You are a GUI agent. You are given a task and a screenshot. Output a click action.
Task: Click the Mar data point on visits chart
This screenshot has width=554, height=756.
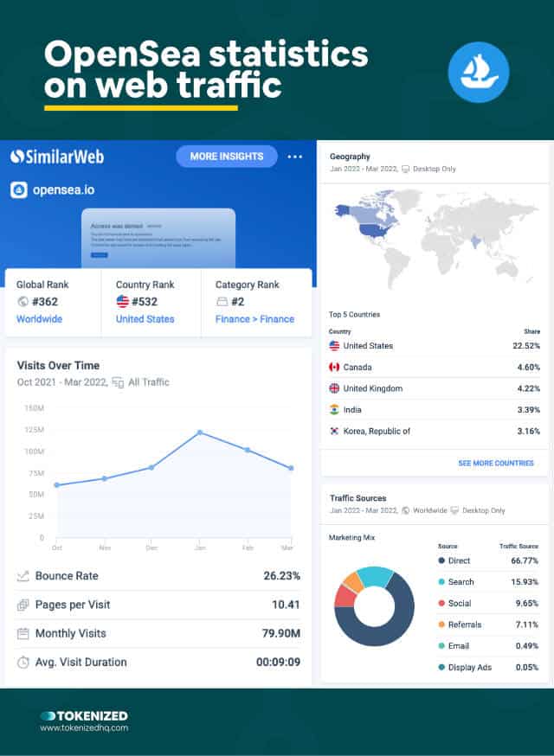pyautogui.click(x=291, y=468)
